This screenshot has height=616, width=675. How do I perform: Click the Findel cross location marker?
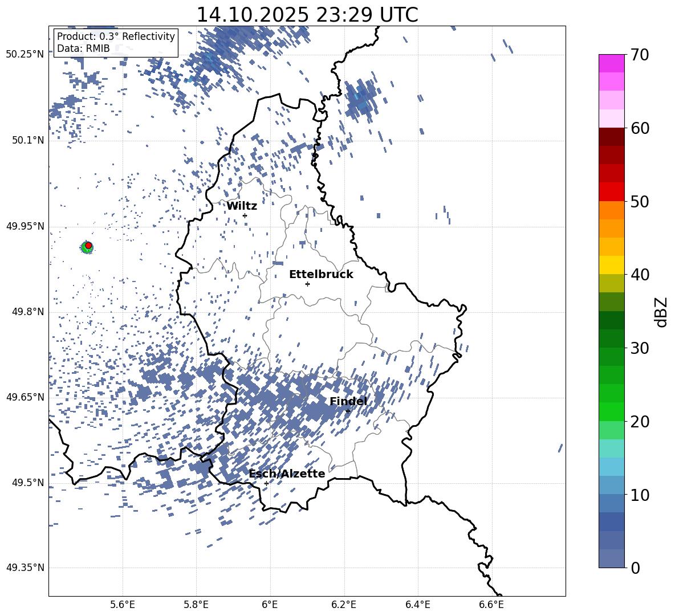coord(348,411)
